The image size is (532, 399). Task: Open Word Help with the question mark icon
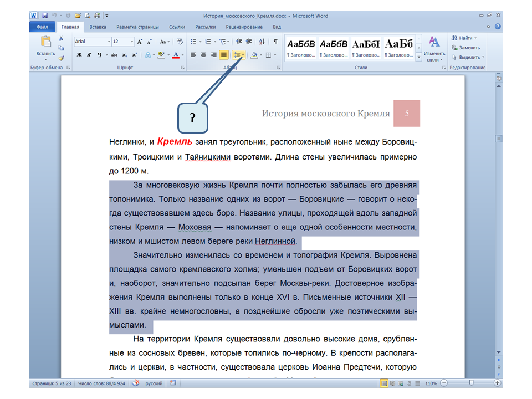[x=498, y=27]
